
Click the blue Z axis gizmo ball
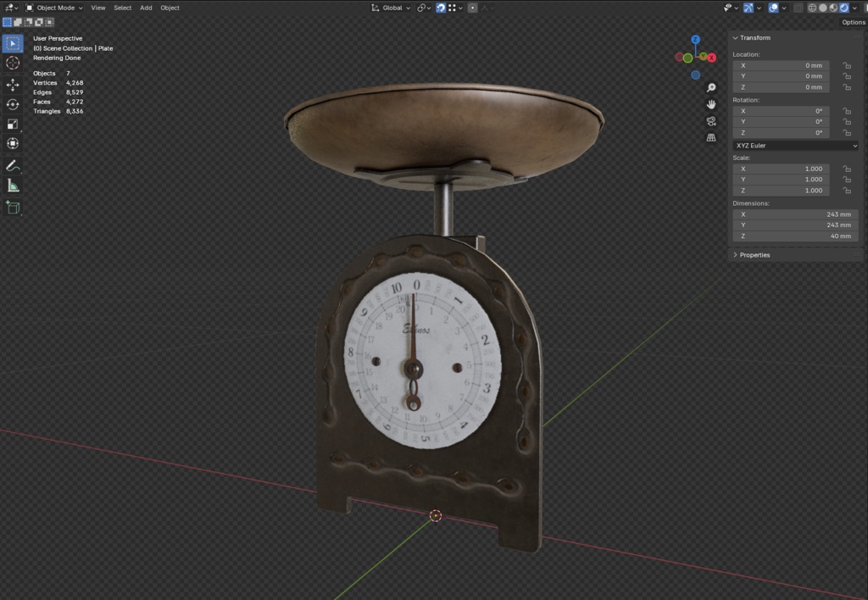coord(695,40)
